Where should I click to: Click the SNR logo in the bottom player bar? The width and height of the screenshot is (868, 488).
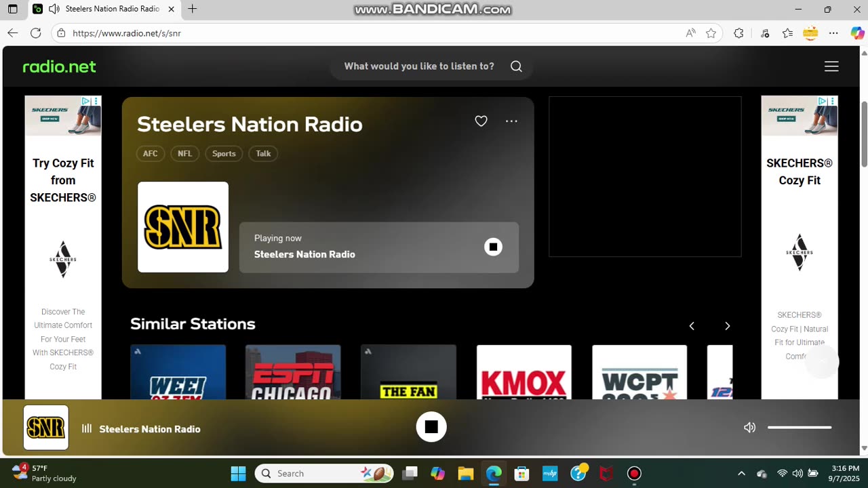click(46, 428)
